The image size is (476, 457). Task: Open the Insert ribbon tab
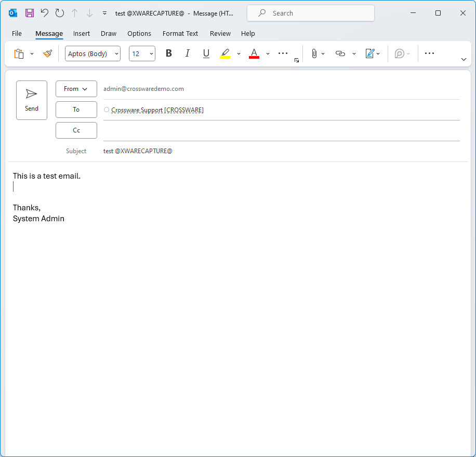point(82,33)
